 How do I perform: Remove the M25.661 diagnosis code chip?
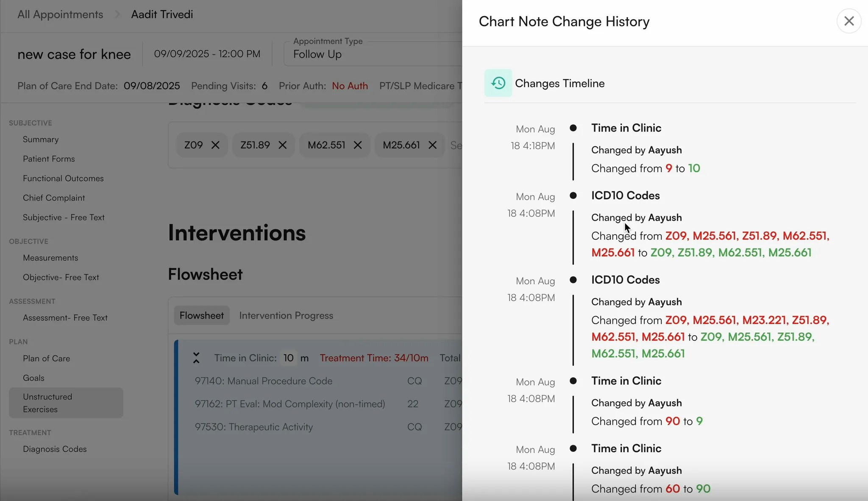pos(432,145)
